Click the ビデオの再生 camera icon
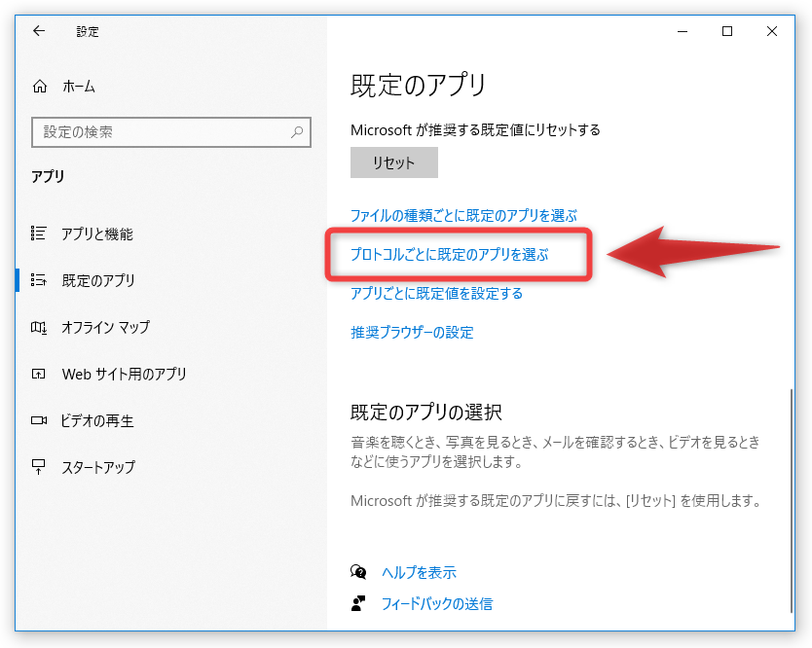Screen dimensions: 812x648 click(x=38, y=420)
